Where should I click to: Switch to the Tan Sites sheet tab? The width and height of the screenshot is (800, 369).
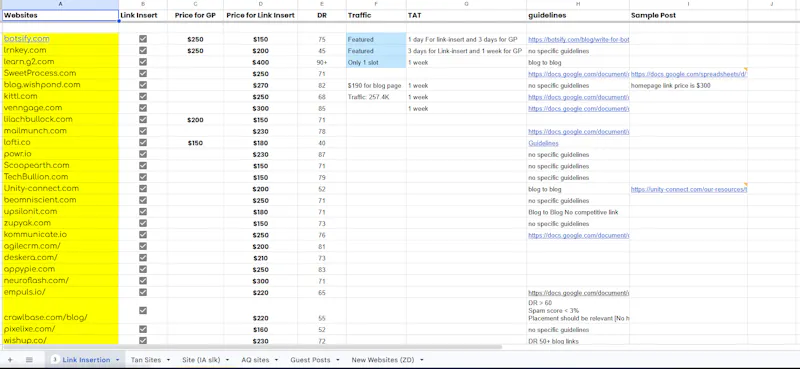point(146,360)
